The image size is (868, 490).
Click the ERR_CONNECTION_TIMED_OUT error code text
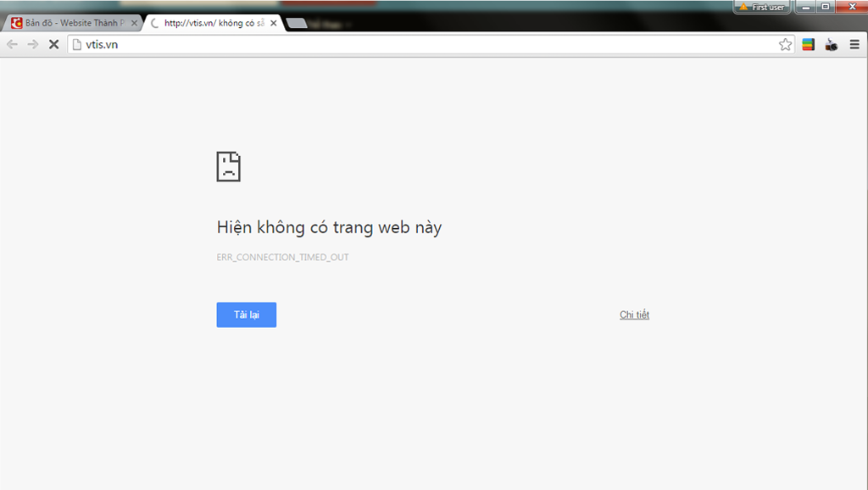[282, 257]
